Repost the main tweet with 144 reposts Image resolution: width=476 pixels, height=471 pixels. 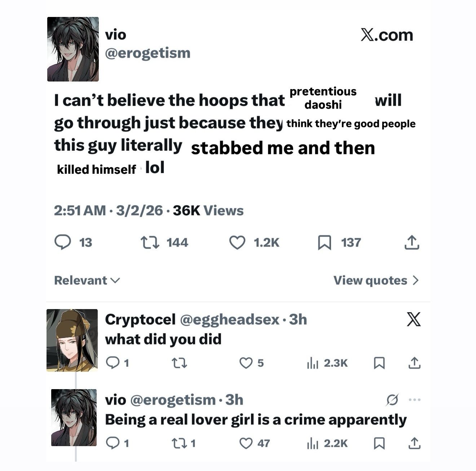(x=150, y=242)
